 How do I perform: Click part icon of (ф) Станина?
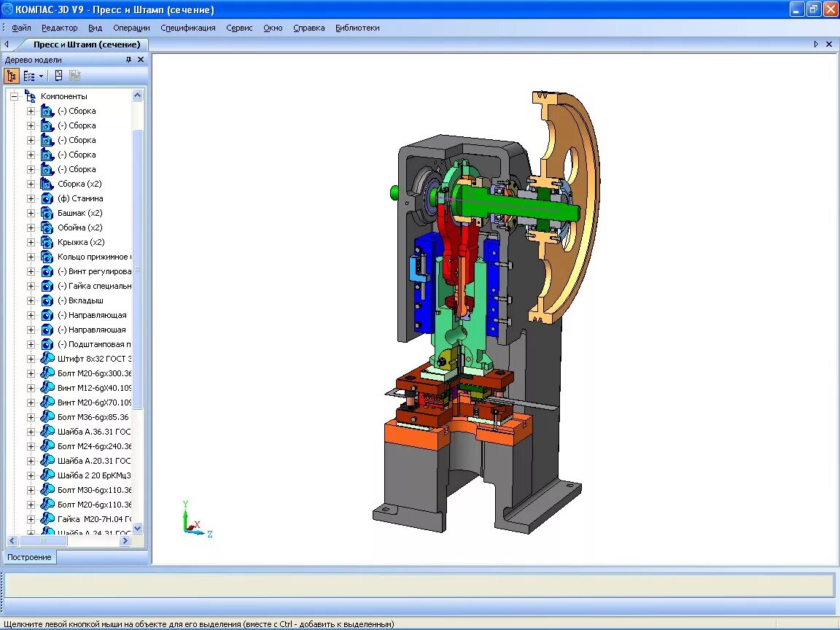pos(47,198)
